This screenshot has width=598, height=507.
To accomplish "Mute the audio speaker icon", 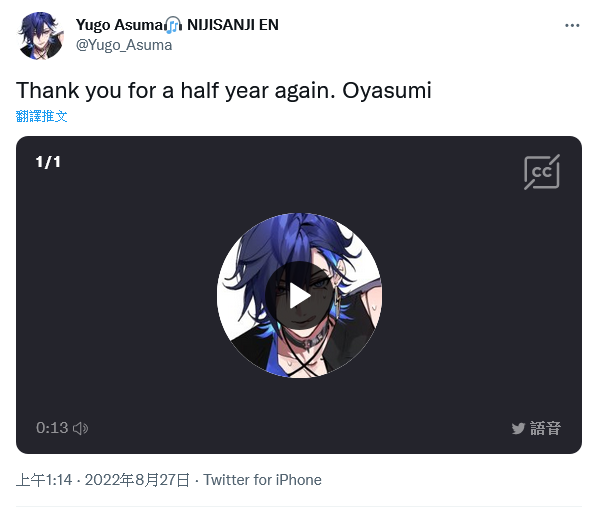I will tap(80, 428).
